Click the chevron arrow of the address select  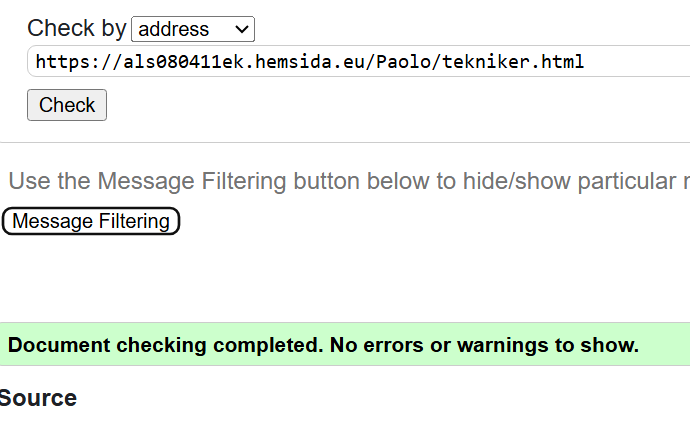pos(241,29)
